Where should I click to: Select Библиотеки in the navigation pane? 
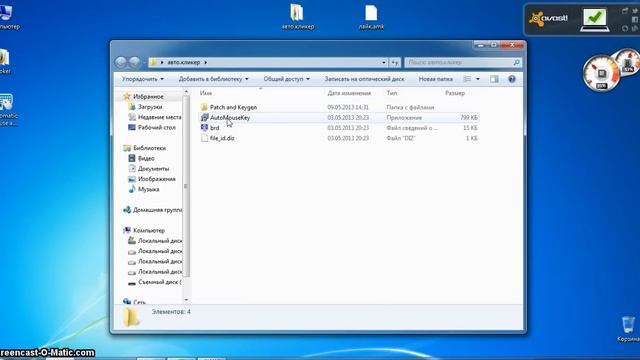[149, 148]
